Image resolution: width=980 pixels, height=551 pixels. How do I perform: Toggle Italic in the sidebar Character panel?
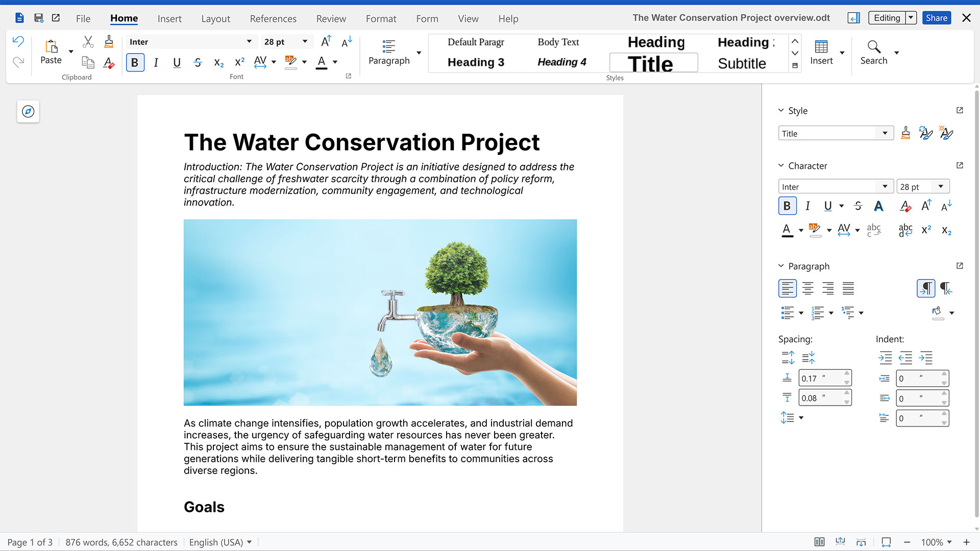coord(807,206)
